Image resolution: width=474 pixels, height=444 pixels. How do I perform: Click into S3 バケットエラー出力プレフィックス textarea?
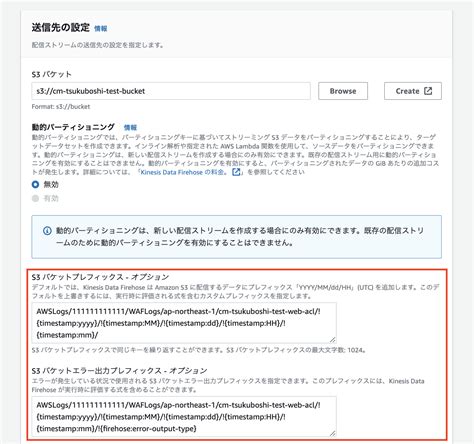coord(184,417)
